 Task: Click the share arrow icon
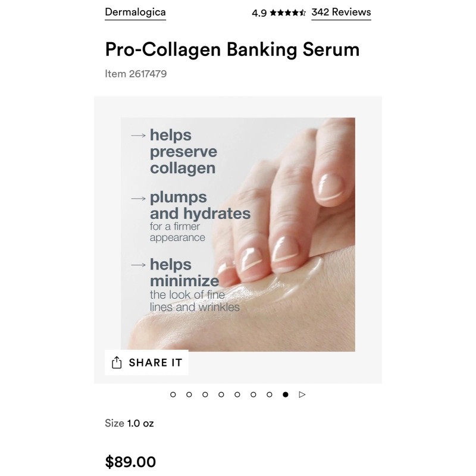point(117,362)
